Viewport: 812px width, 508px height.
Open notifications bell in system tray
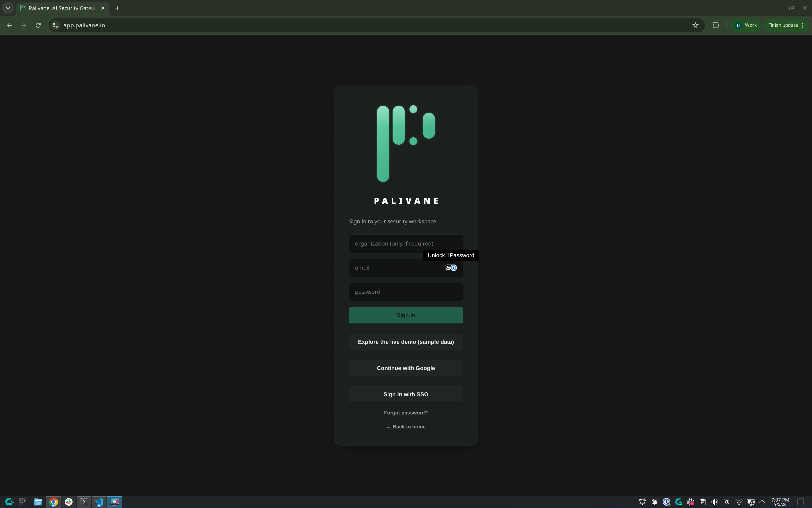click(642, 502)
